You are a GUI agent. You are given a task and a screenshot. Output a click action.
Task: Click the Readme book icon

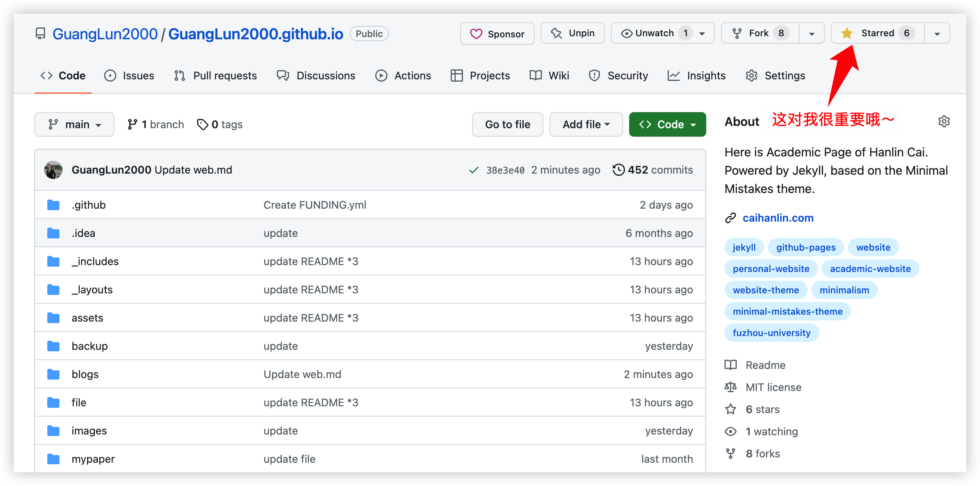731,365
